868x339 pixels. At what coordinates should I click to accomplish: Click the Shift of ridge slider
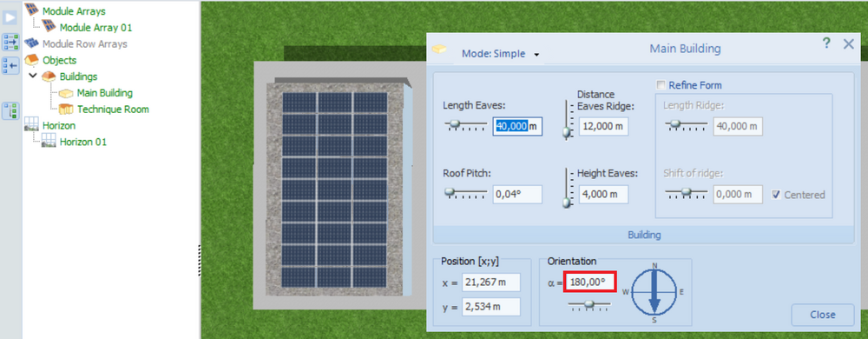coord(686,193)
